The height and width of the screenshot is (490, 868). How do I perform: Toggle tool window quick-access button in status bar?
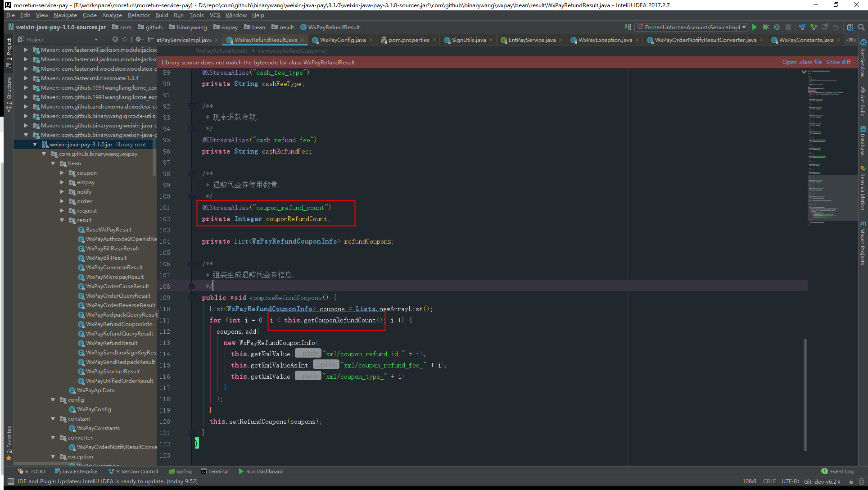pyautogui.click(x=10, y=481)
